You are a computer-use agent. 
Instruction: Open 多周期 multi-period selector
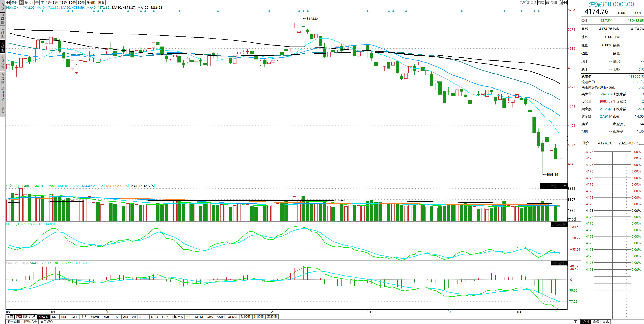91,3
